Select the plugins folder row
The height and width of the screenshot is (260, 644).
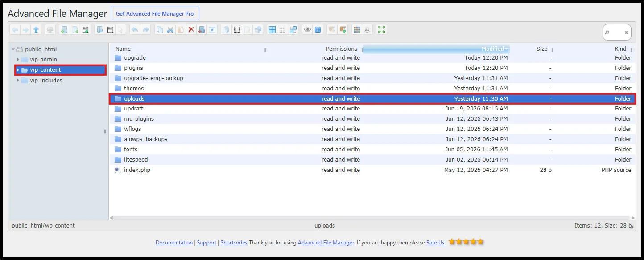click(372, 68)
